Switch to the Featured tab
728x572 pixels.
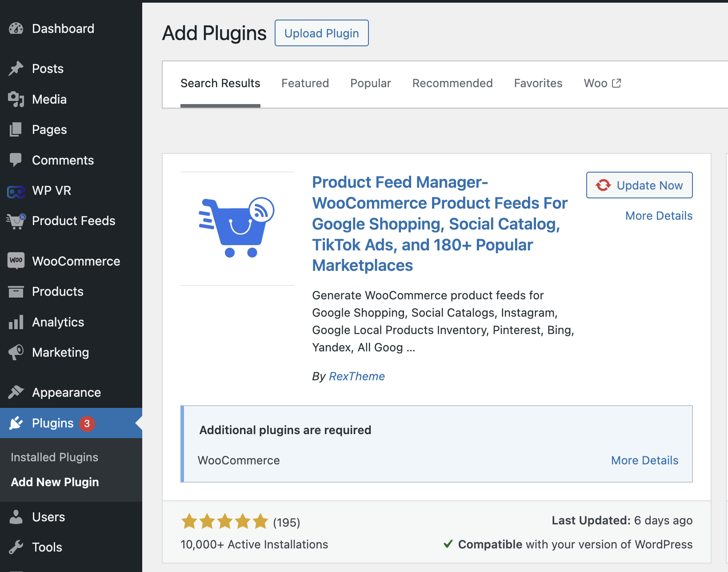point(305,83)
